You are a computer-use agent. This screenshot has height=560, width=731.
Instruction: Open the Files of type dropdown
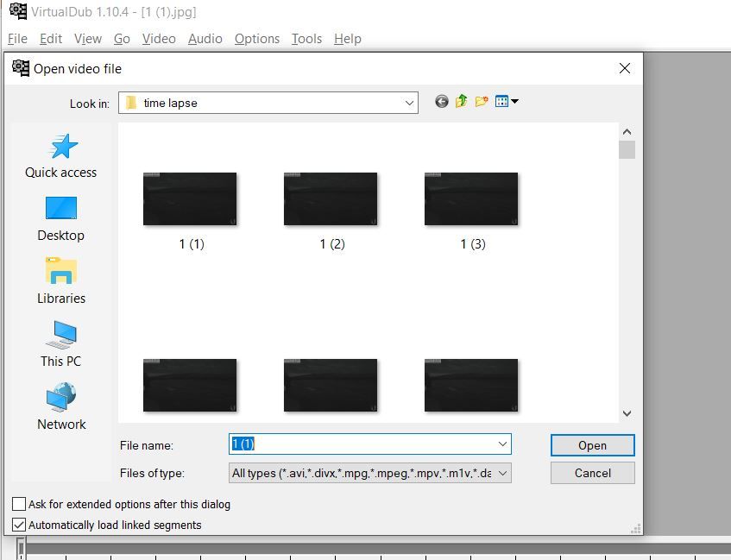(x=369, y=473)
